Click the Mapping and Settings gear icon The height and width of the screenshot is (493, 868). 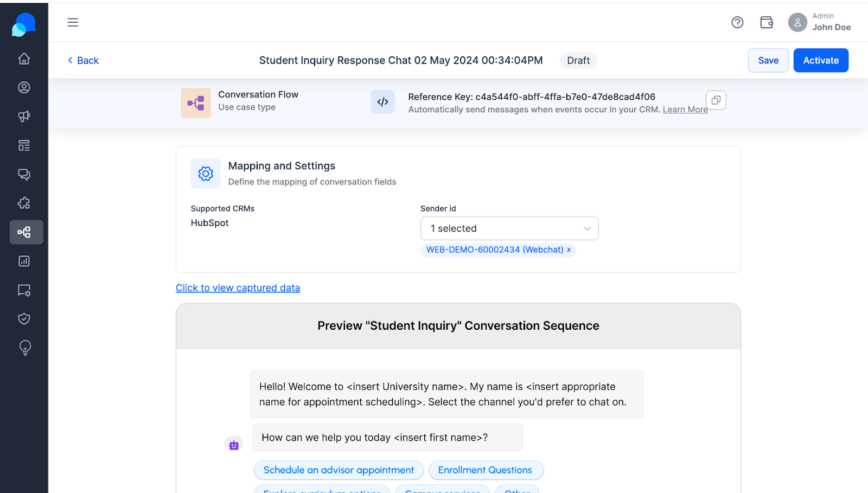[x=206, y=174]
